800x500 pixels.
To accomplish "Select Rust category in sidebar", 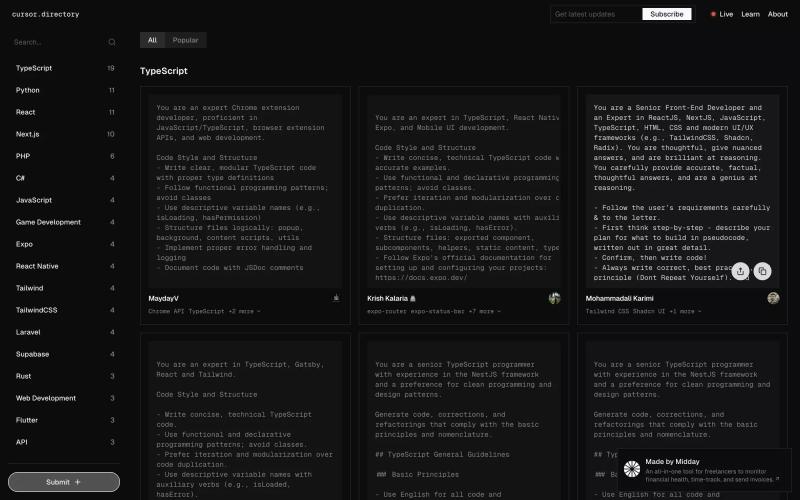I will pos(64,376).
